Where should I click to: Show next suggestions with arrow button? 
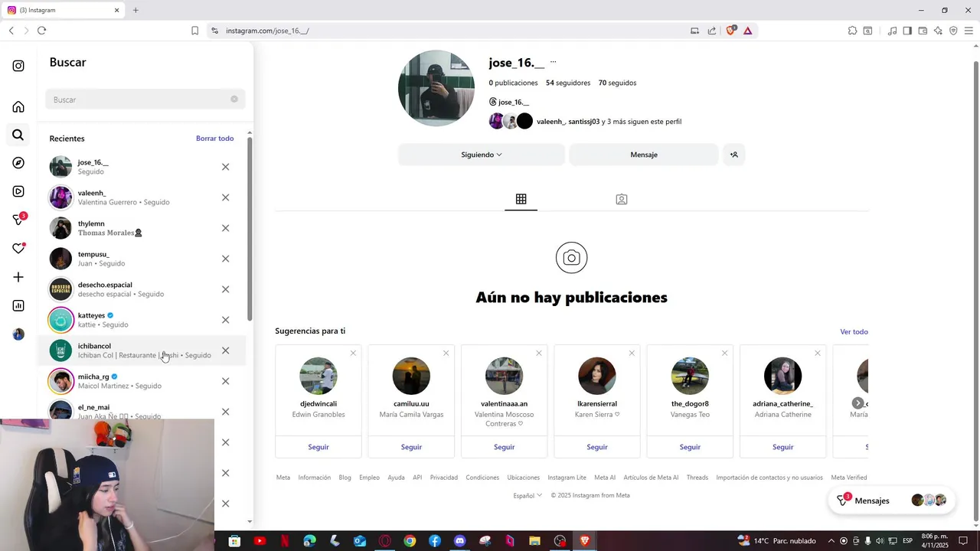coord(858,403)
